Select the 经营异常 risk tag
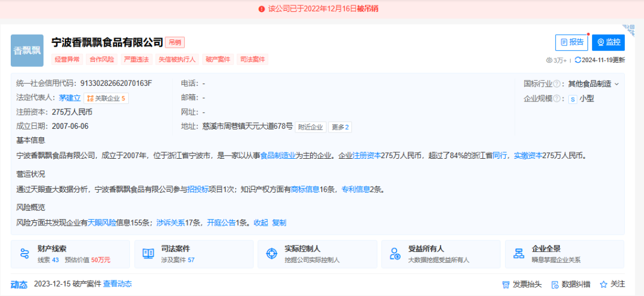 point(67,59)
